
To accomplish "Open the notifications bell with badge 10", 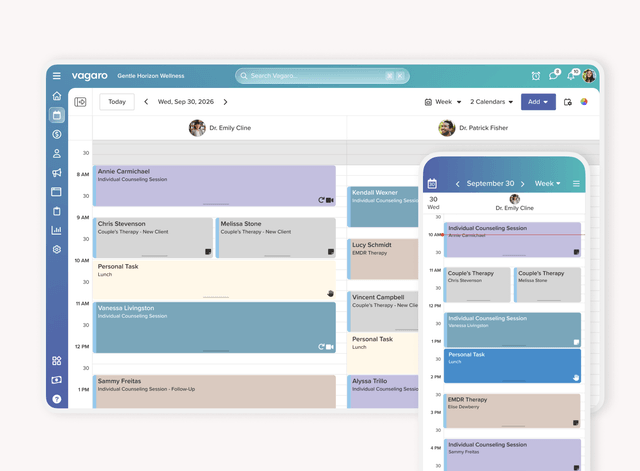I will click(x=572, y=75).
